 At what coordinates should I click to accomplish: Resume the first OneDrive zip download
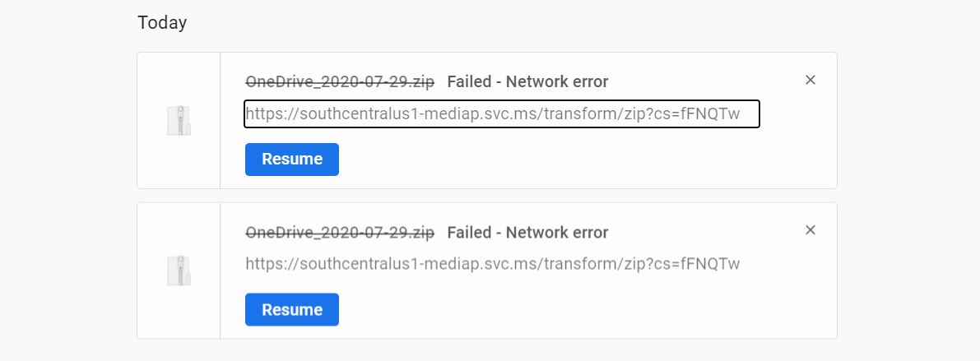point(292,160)
